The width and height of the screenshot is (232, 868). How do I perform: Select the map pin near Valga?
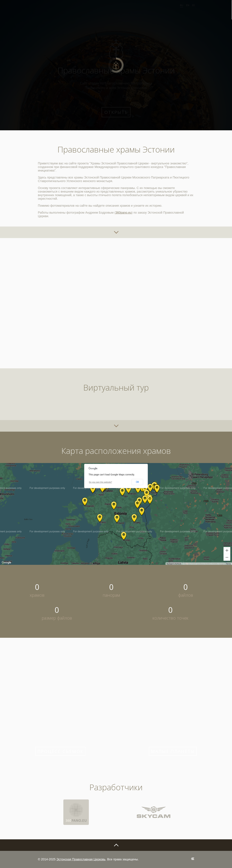[123, 535]
